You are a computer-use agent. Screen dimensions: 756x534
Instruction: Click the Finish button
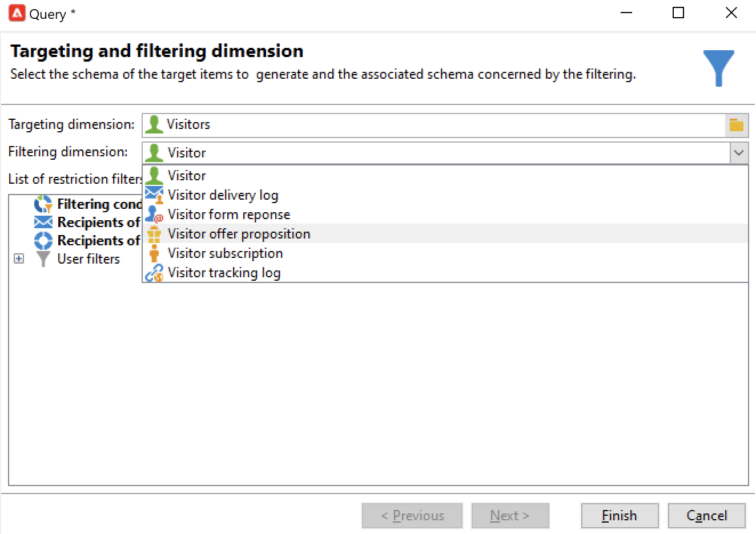(x=620, y=516)
